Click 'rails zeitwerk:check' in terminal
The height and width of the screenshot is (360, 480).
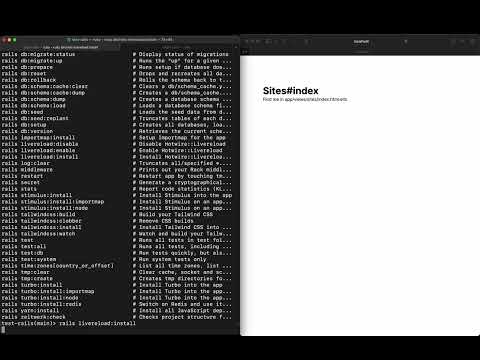(x=34, y=317)
